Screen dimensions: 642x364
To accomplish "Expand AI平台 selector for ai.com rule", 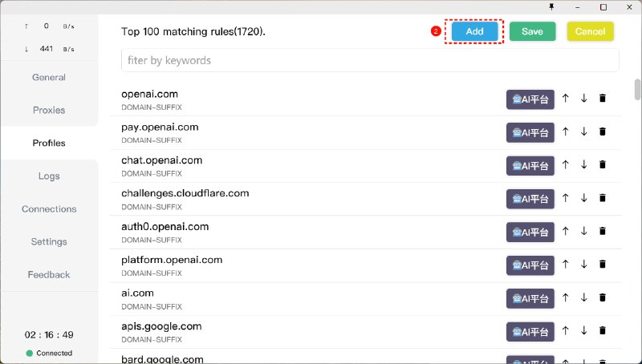I will [530, 298].
